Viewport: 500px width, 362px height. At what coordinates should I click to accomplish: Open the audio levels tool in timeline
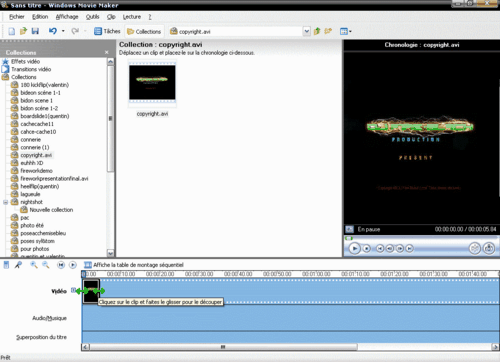[6, 265]
